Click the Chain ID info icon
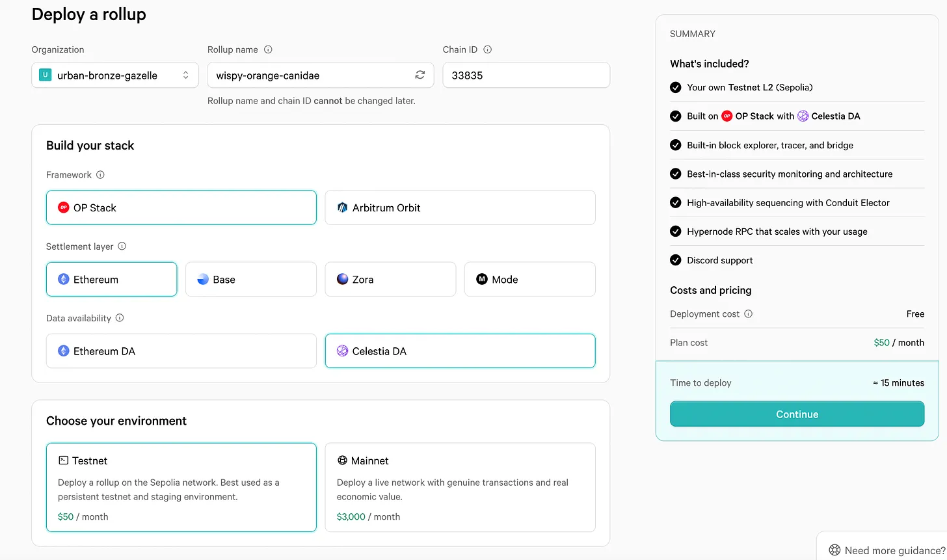This screenshot has width=947, height=560. 488,49
